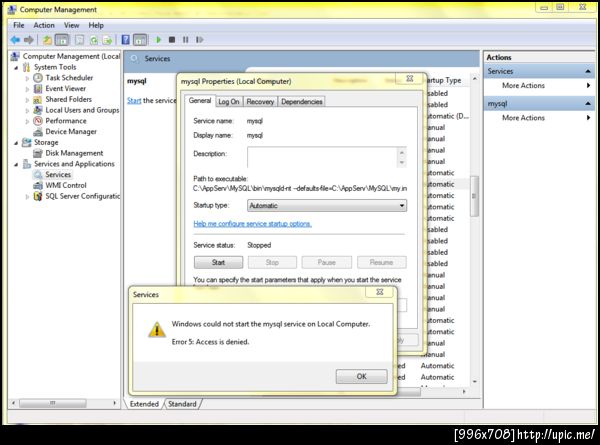This screenshot has width=600, height=445.
Task: Open the File menu
Action: click(18, 25)
